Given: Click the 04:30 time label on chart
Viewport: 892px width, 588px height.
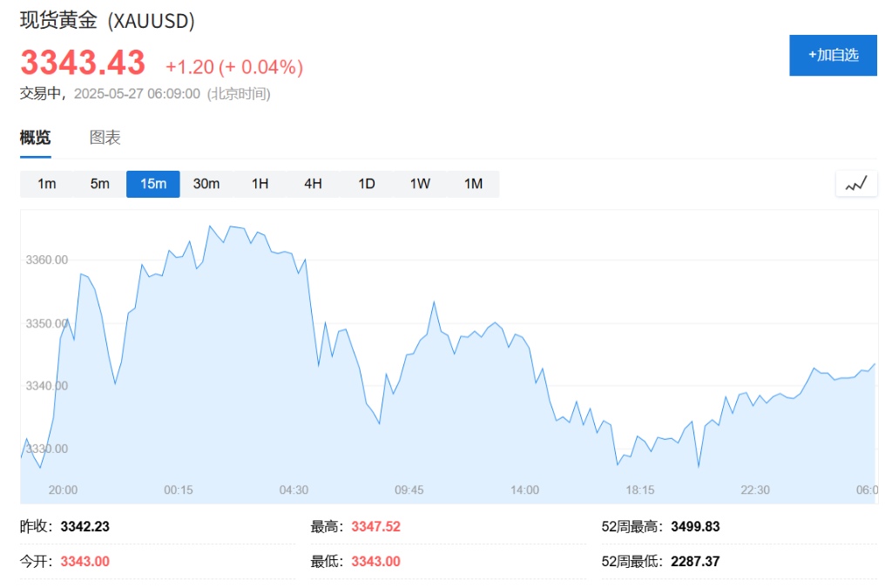Looking at the screenshot, I should tap(294, 490).
